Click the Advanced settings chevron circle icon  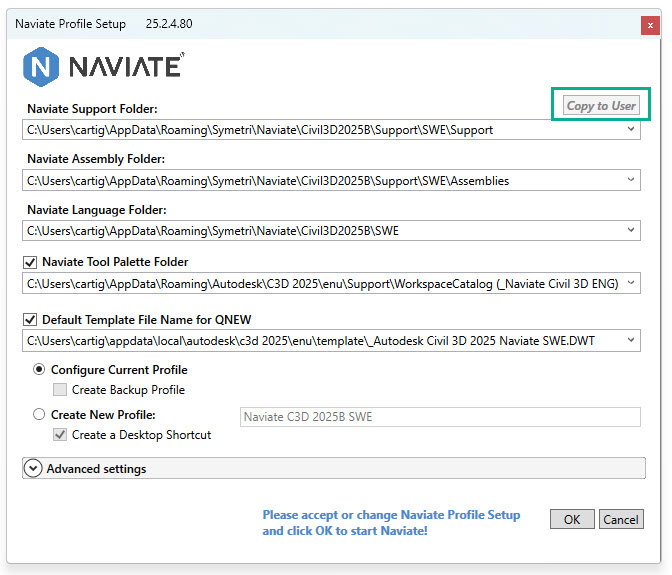tap(33, 468)
